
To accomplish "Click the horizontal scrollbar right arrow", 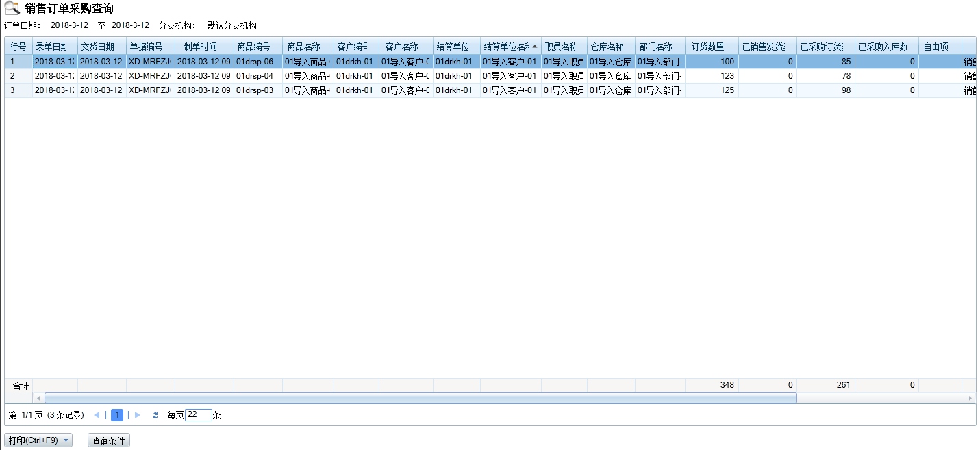I will (970, 398).
